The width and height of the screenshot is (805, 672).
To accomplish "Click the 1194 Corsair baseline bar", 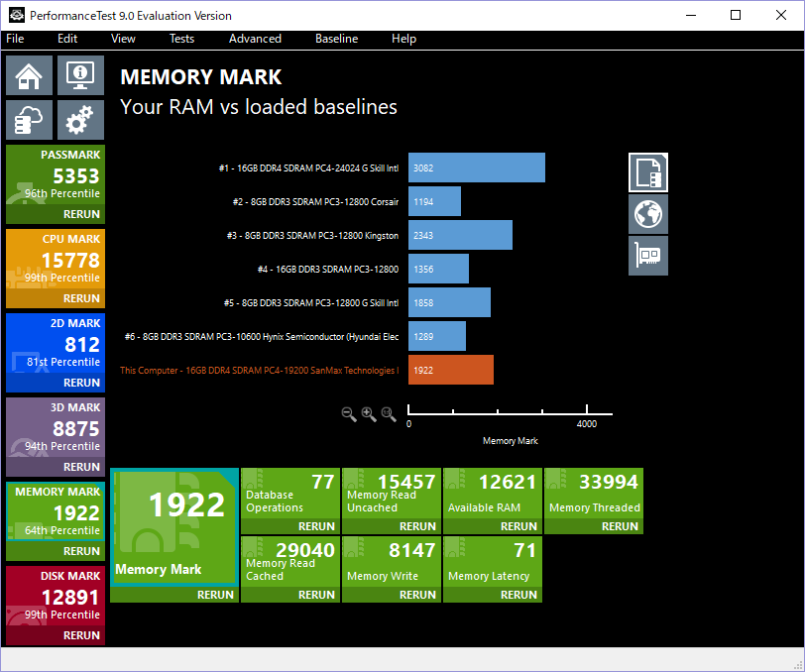I will coord(434,201).
